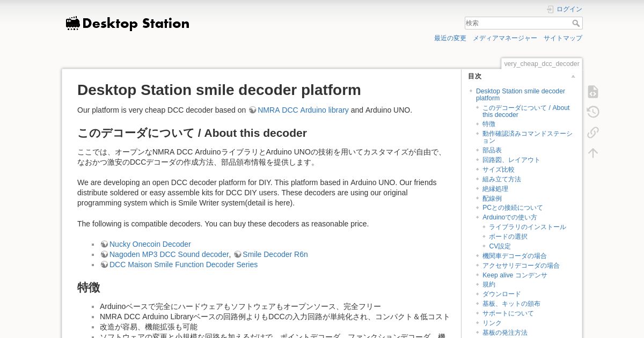Open 最近の変更 recent changes
This screenshot has height=338, width=644.
tap(450, 38)
